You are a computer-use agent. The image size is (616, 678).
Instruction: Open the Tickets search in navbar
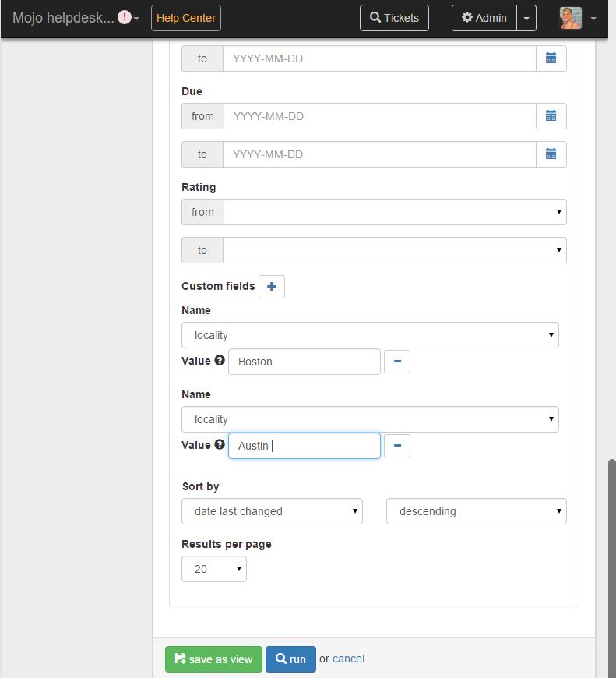[x=394, y=18]
